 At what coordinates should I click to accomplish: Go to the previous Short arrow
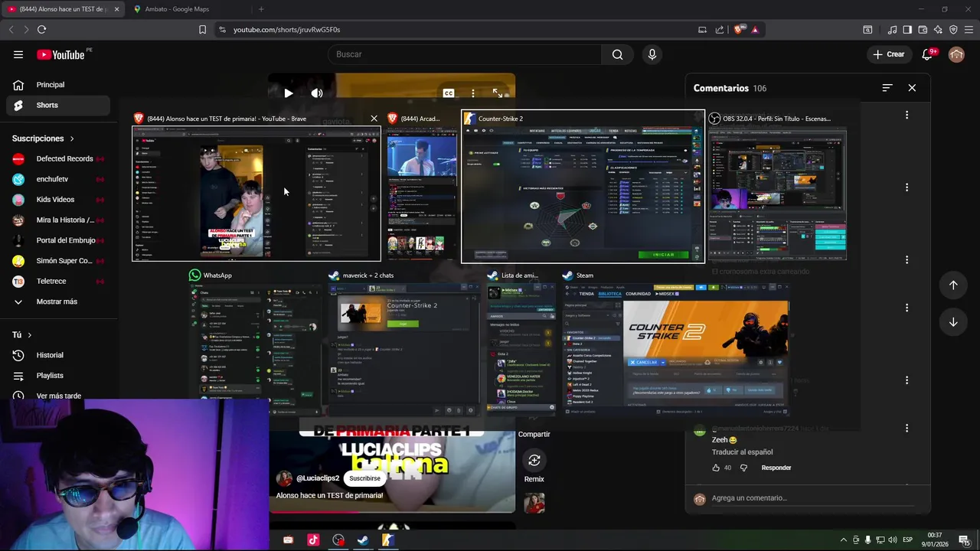tap(953, 285)
